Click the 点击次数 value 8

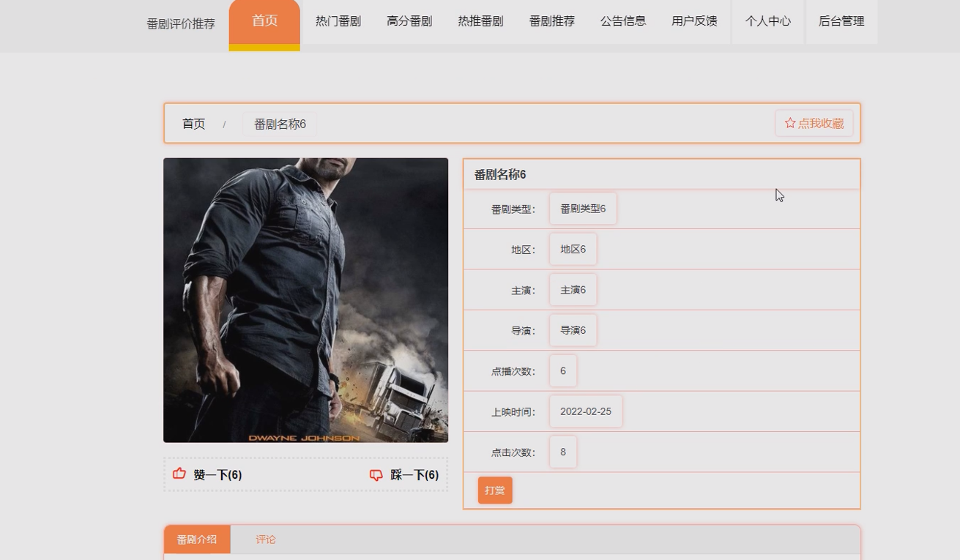(563, 452)
